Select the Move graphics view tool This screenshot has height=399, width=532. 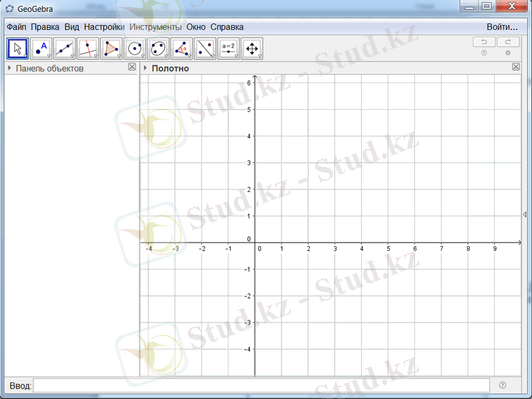pyautogui.click(x=252, y=49)
